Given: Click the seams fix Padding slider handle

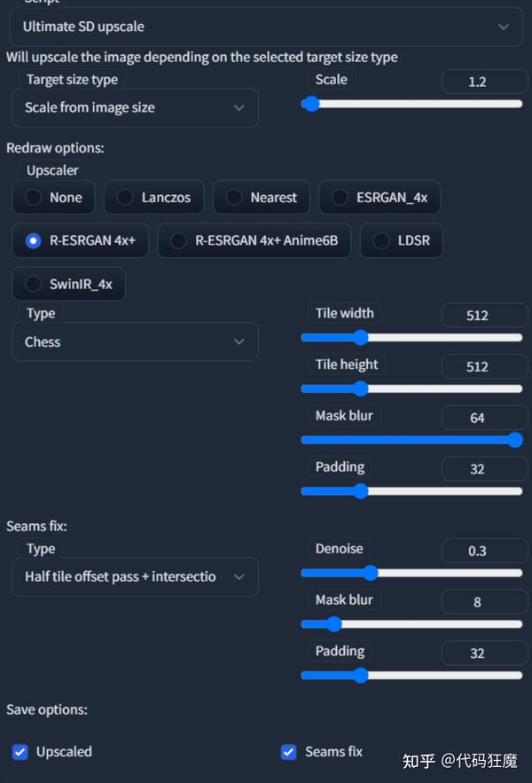Looking at the screenshot, I should [x=360, y=675].
